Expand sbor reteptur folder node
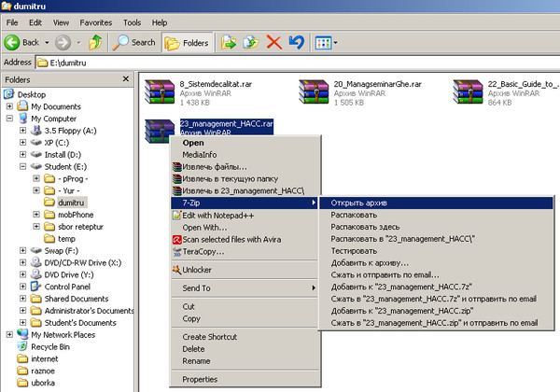 tap(36, 227)
